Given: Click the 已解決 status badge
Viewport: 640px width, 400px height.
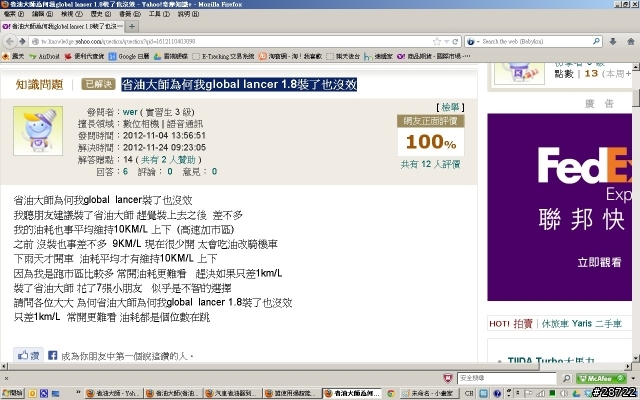Looking at the screenshot, I should coord(98,84).
